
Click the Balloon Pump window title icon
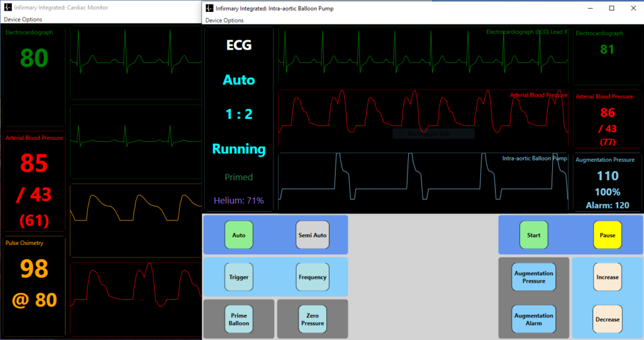pyautogui.click(x=209, y=8)
